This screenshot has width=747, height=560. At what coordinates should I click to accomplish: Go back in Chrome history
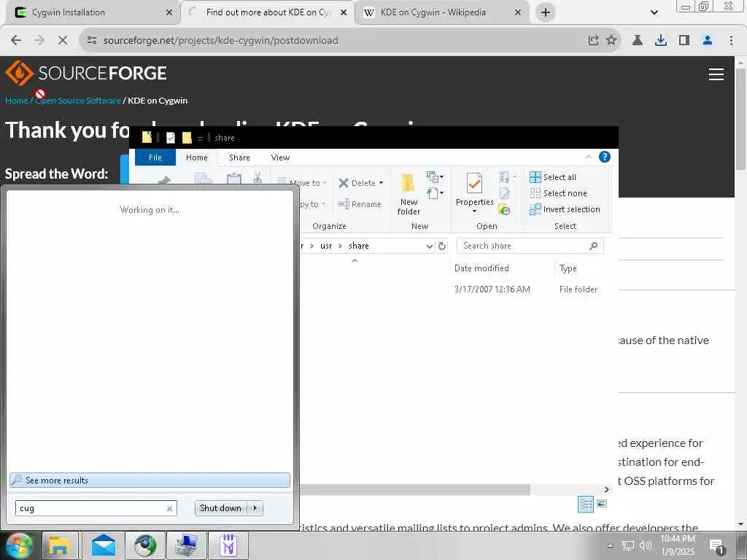pos(16,41)
